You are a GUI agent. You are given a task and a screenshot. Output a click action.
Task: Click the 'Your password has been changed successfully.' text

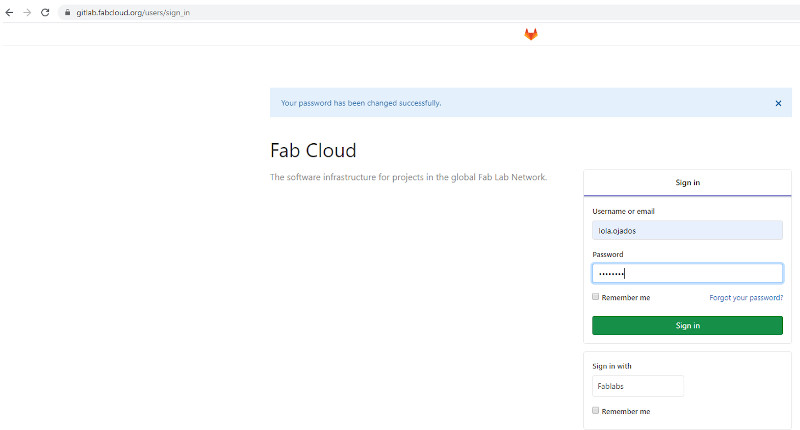pyautogui.click(x=361, y=103)
